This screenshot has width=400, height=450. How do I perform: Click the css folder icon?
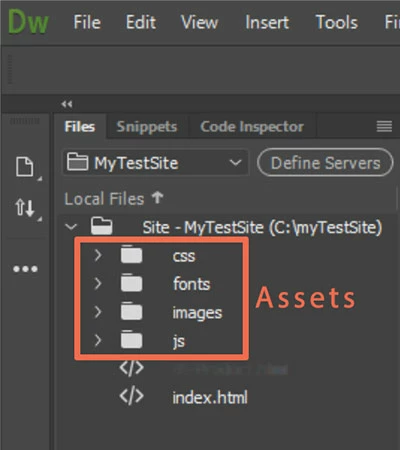131,255
